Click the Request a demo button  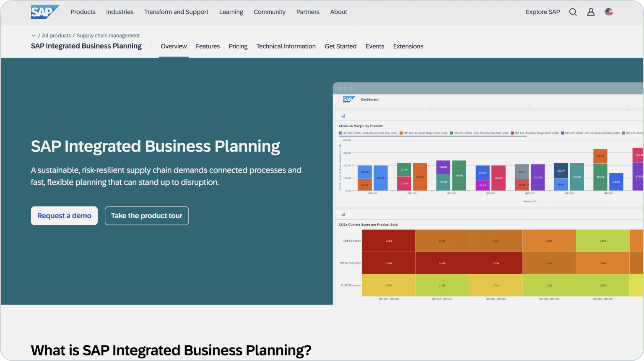pyautogui.click(x=64, y=216)
